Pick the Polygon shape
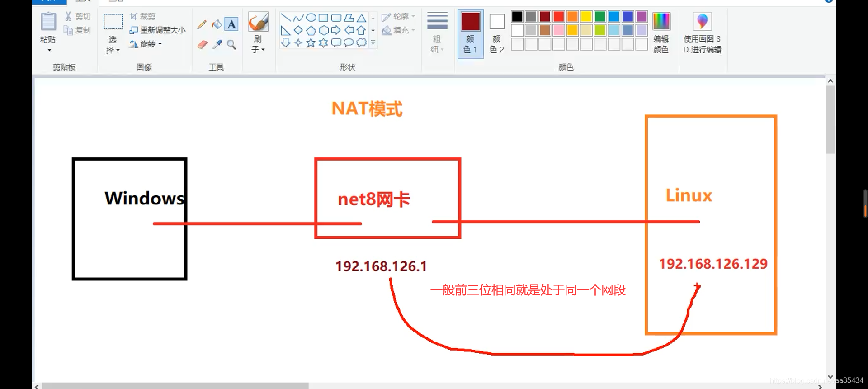 click(x=349, y=18)
